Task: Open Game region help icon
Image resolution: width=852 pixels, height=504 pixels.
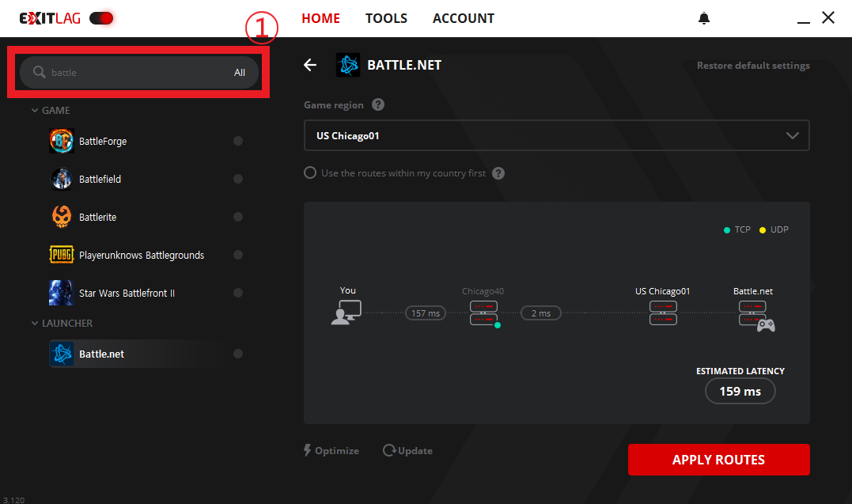Action: (x=378, y=104)
